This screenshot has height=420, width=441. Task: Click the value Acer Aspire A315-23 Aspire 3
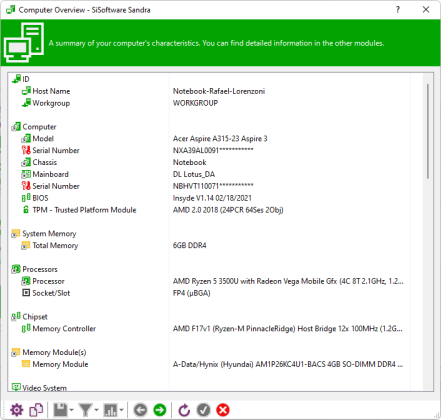click(220, 138)
